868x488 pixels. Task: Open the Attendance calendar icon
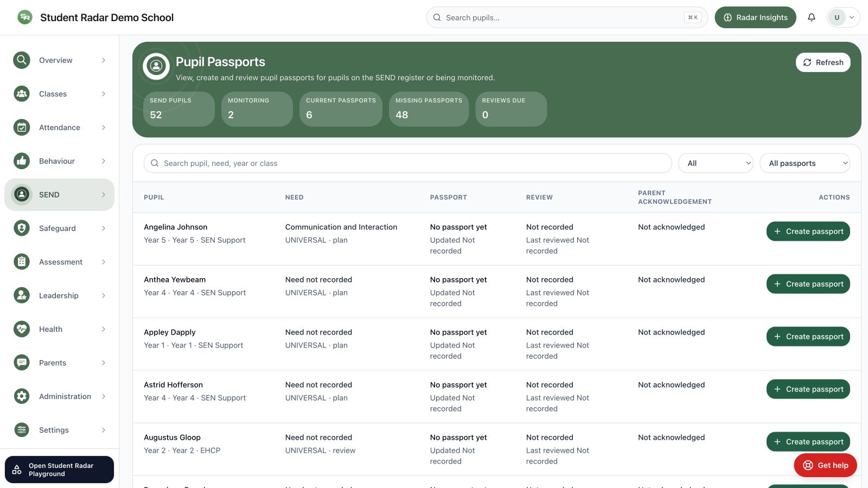tap(22, 127)
